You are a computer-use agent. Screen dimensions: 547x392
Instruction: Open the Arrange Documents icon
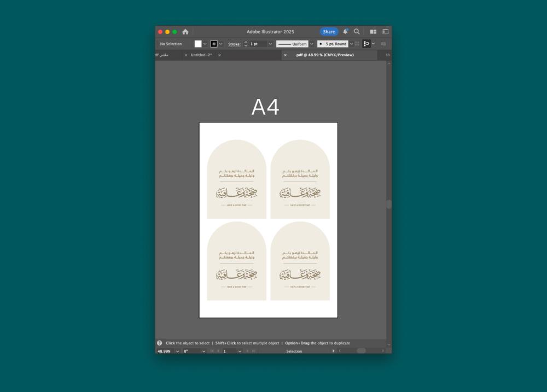click(x=373, y=32)
